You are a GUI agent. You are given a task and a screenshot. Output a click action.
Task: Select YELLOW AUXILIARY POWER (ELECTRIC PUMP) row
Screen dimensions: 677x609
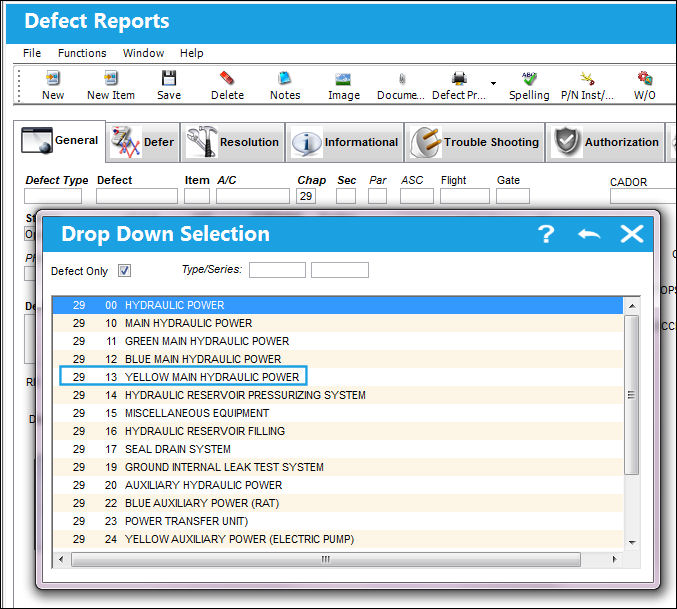[x=338, y=539]
